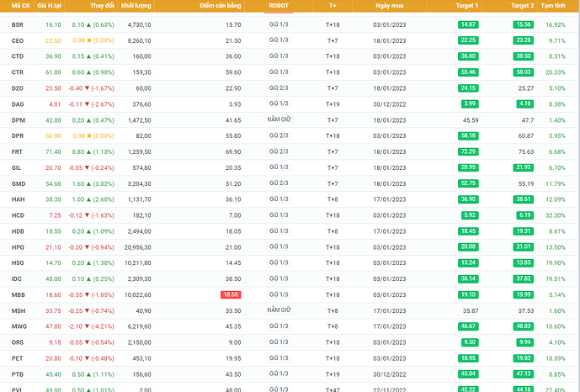
Task: Click the ROBOT column header
Action: point(279,6)
